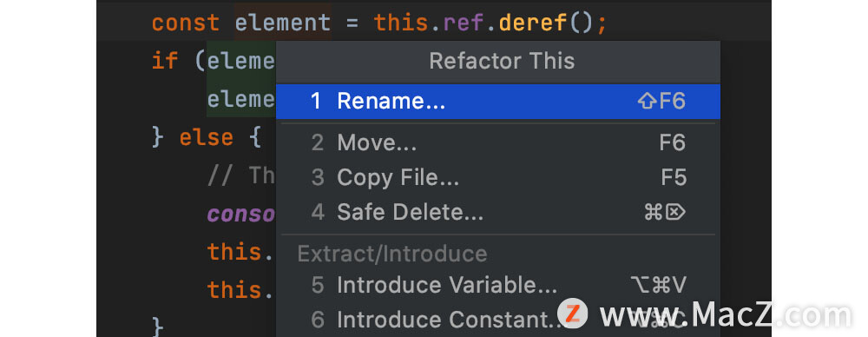This screenshot has height=337, width=868.
Task: Click the Extract/Introduce section header
Action: pyautogui.click(x=392, y=254)
